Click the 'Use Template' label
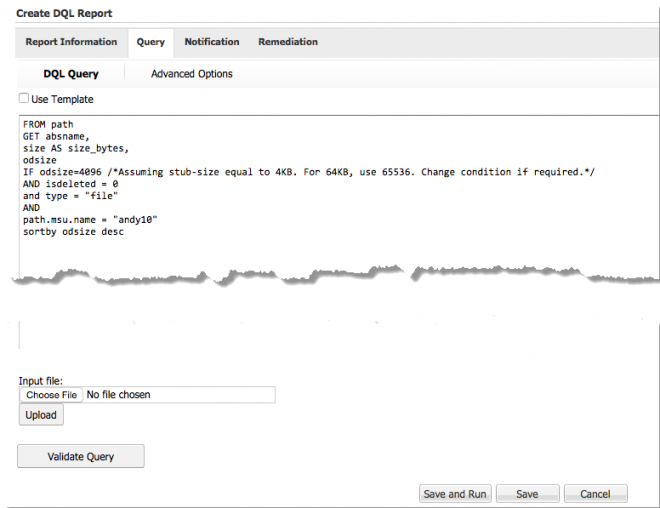 [x=62, y=99]
